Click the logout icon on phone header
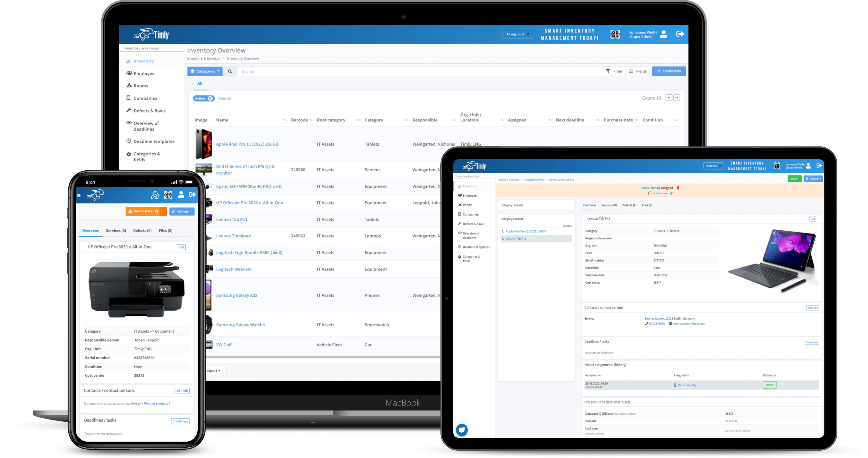 193,195
